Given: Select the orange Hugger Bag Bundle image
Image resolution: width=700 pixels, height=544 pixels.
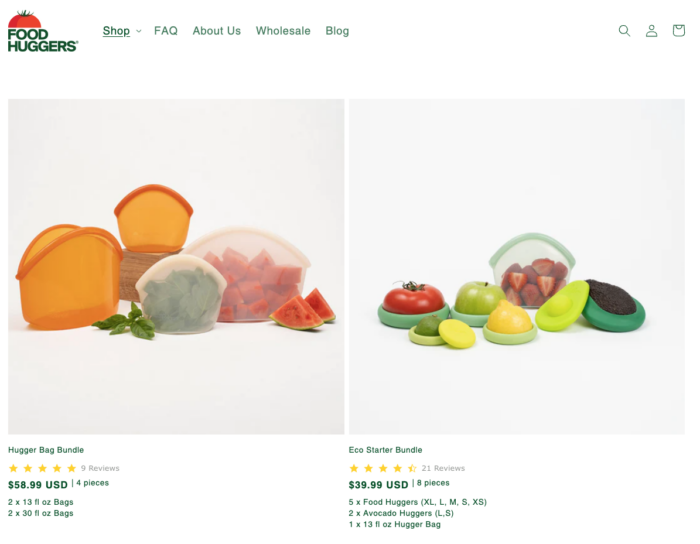Looking at the screenshot, I should click(x=176, y=266).
